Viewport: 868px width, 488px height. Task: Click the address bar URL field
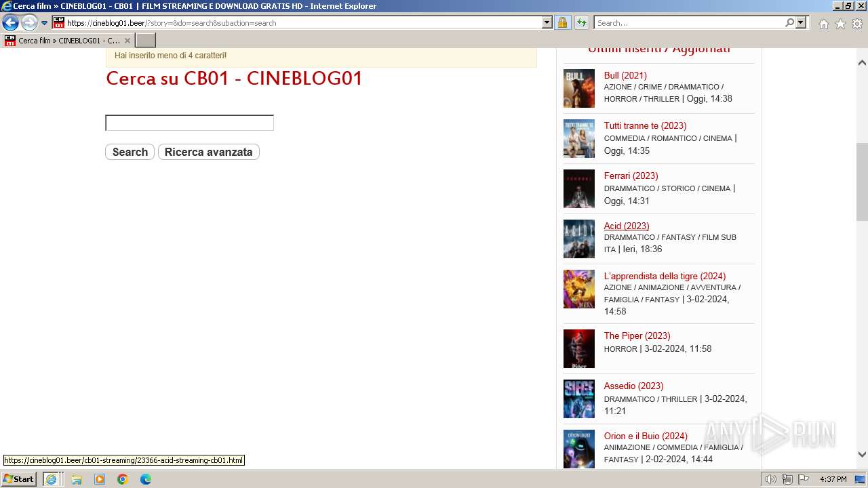(303, 22)
